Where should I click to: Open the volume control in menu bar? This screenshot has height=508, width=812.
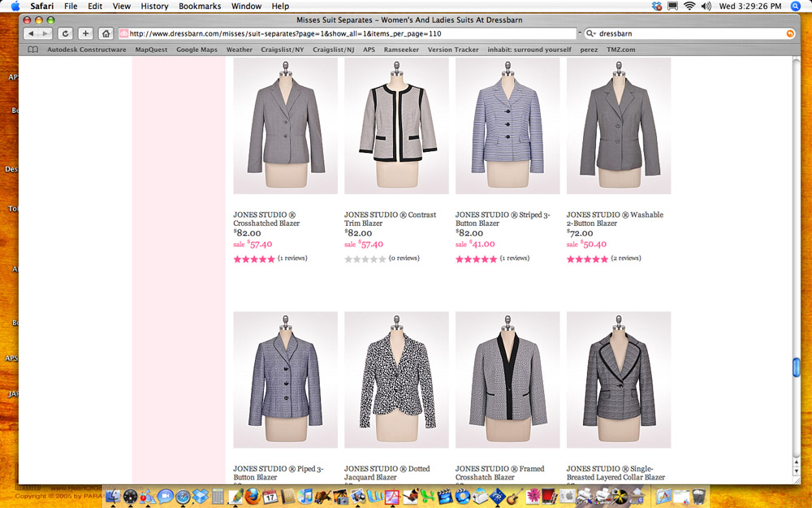706,7
